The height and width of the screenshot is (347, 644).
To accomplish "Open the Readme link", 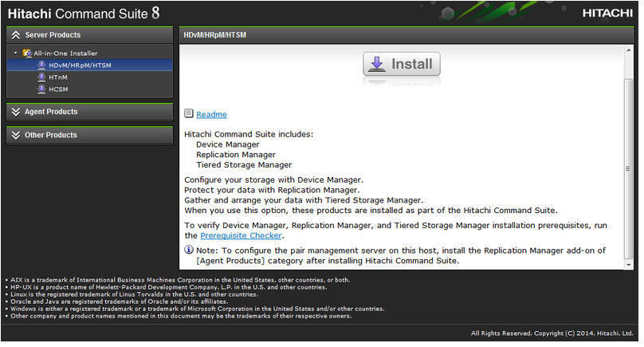I will pos(211,114).
